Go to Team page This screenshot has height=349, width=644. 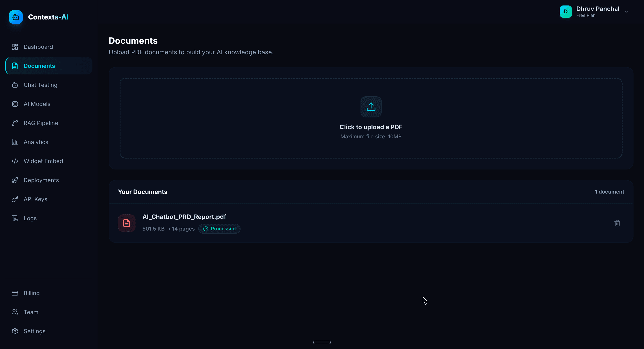click(x=49, y=312)
